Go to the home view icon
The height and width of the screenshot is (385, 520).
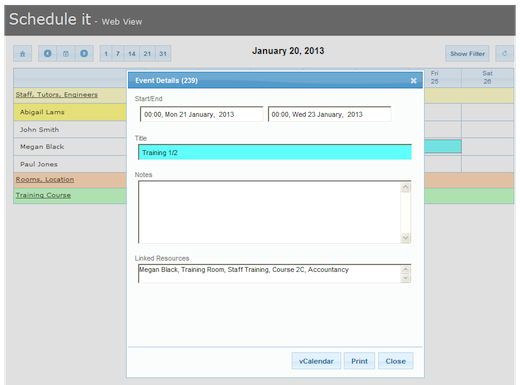(x=22, y=53)
